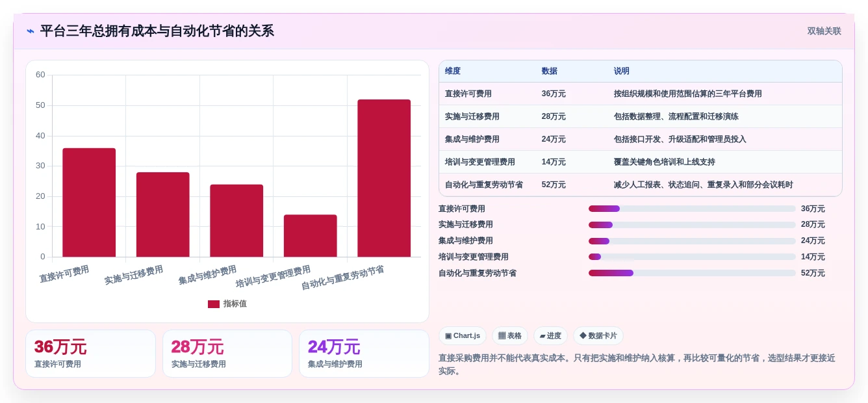Click the 24万元 table cell
This screenshot has height=403, width=868.
[x=554, y=139]
